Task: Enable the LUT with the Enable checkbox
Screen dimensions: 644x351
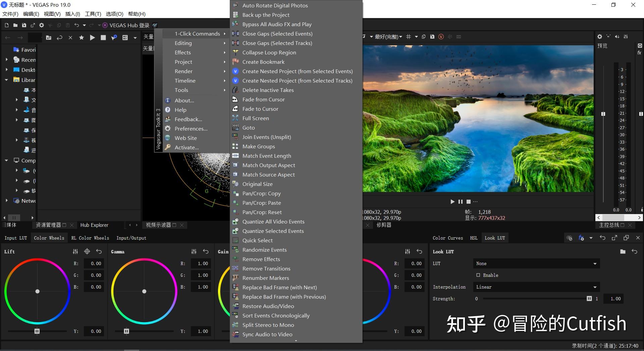Action: [479, 275]
